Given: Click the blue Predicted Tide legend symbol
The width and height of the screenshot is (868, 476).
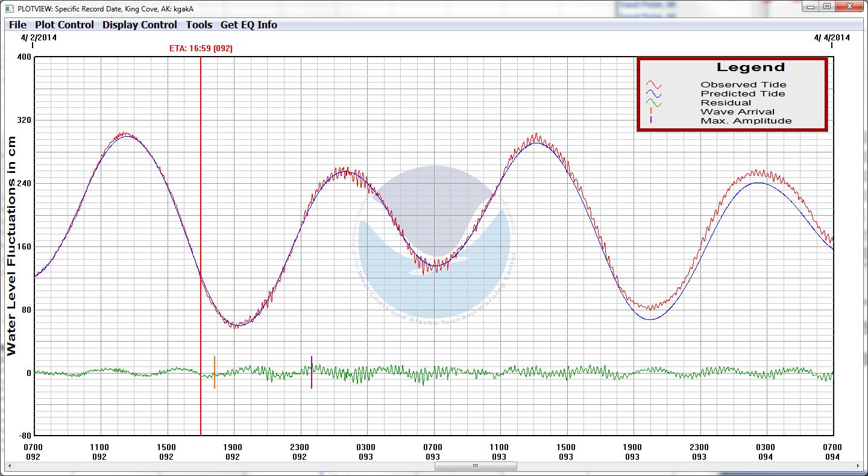Looking at the screenshot, I should point(654,94).
